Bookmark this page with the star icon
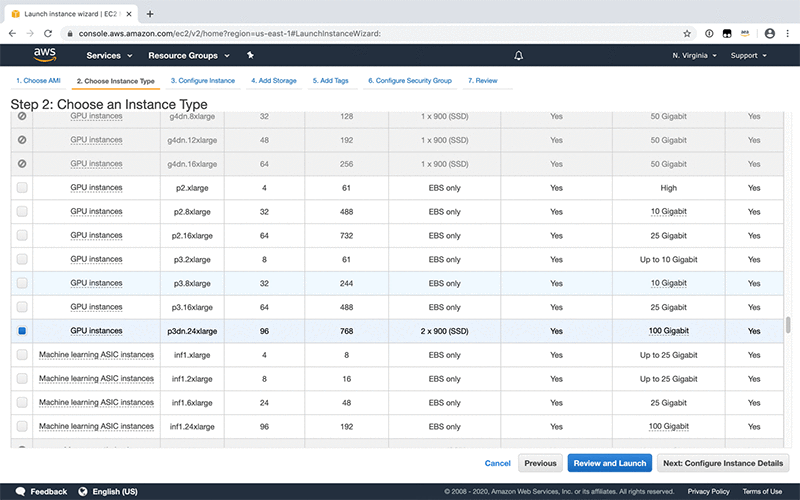This screenshot has height=500, width=800. [687, 34]
